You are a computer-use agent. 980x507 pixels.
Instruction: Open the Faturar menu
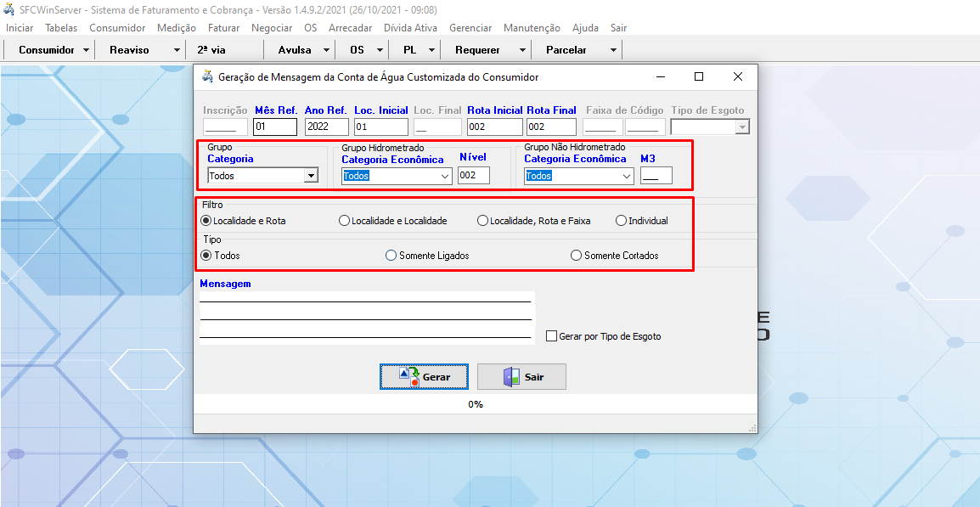tap(224, 28)
